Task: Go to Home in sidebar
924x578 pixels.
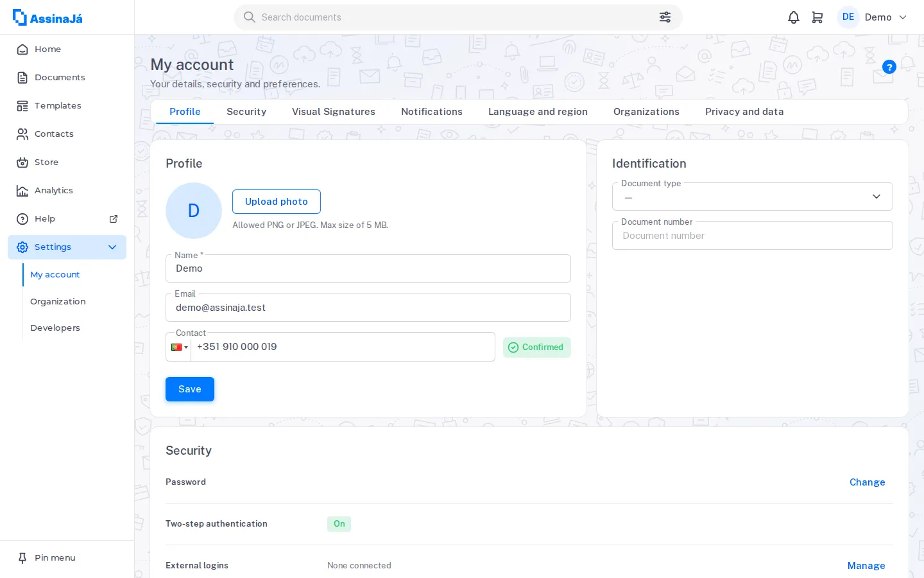Action: pyautogui.click(x=67, y=49)
